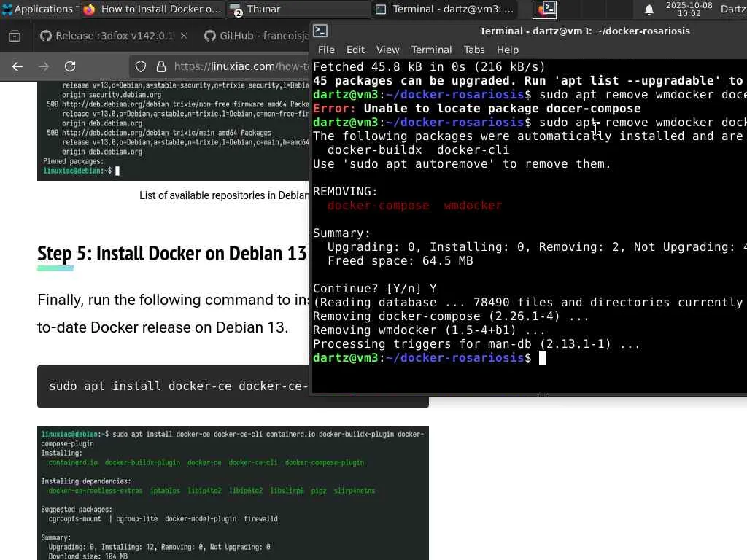
Task: Open the View menu in the Terminal
Action: tap(388, 50)
